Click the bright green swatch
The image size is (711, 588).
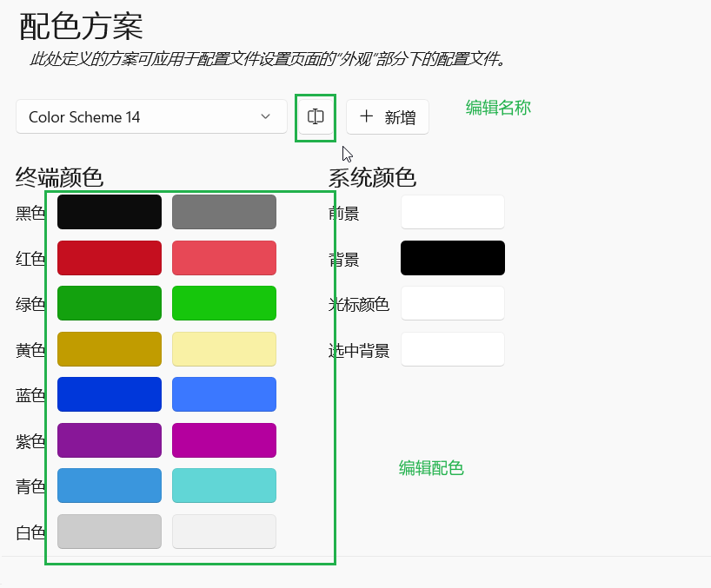(x=223, y=303)
